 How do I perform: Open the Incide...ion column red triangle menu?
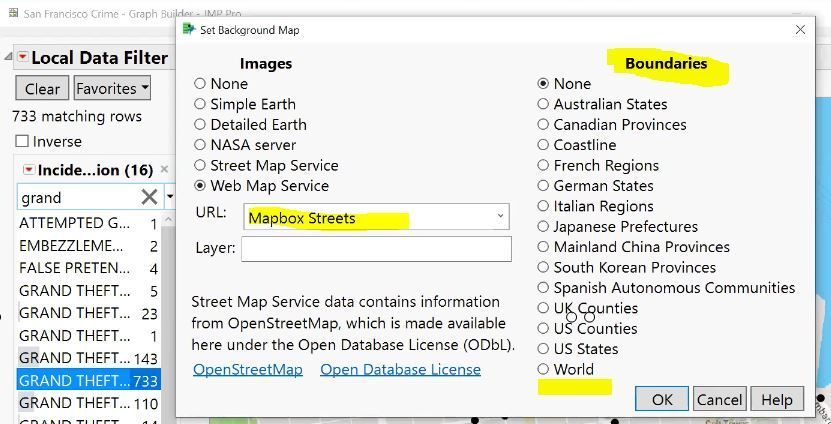(29, 170)
